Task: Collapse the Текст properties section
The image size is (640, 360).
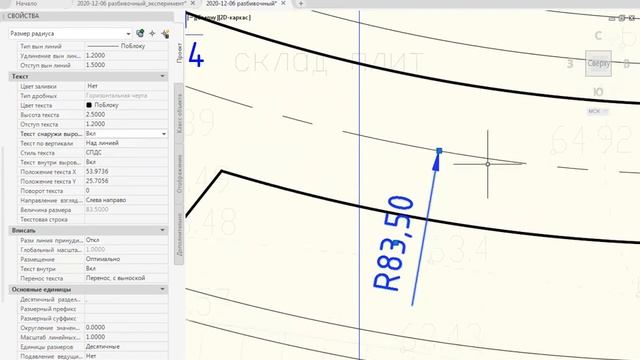Action: (162, 76)
